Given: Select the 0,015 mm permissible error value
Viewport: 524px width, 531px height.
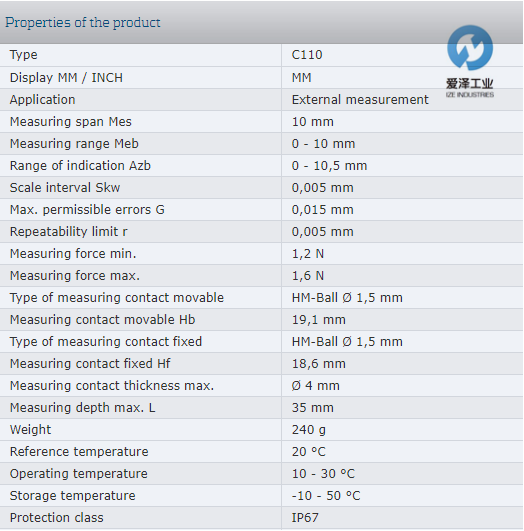Looking at the screenshot, I should pos(322,210).
